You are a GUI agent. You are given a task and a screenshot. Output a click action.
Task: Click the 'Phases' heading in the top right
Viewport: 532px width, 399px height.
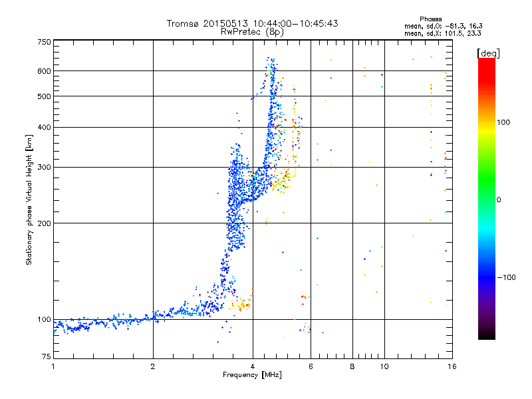click(x=430, y=19)
